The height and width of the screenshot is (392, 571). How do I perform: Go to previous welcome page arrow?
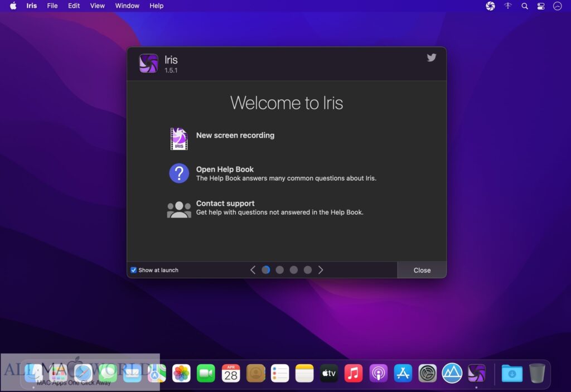tap(253, 270)
